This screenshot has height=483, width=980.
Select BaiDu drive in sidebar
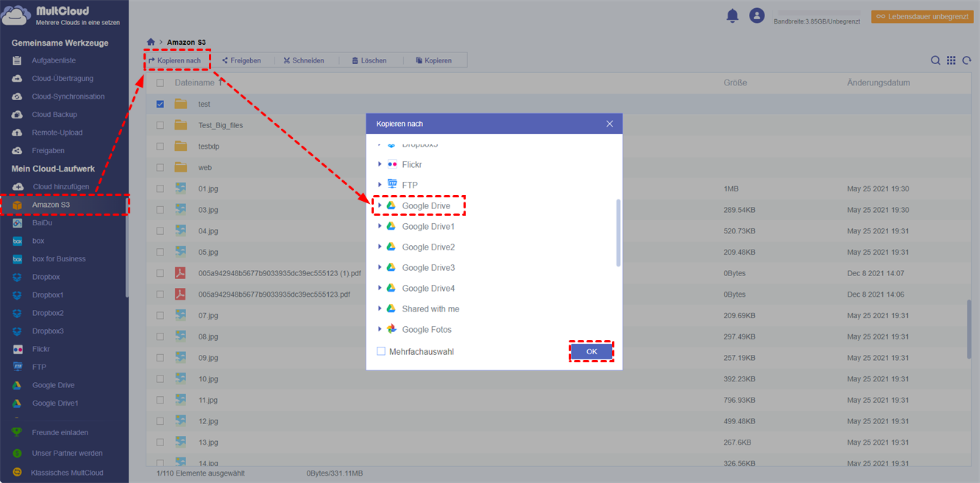coord(43,222)
